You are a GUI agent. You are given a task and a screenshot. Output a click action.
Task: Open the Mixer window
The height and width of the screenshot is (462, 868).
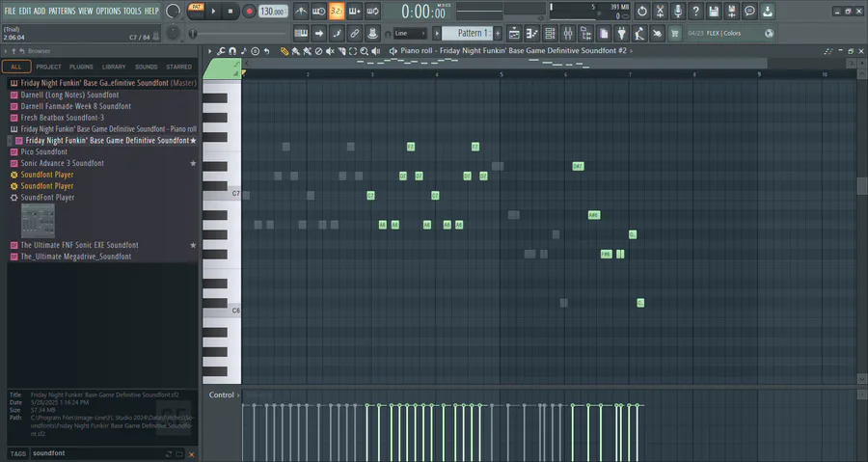pos(568,33)
